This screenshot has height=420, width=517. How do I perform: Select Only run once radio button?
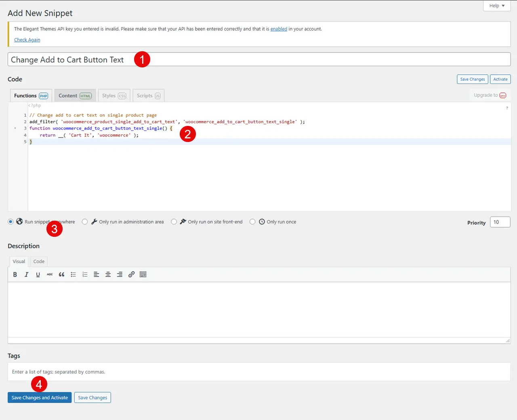pyautogui.click(x=252, y=221)
